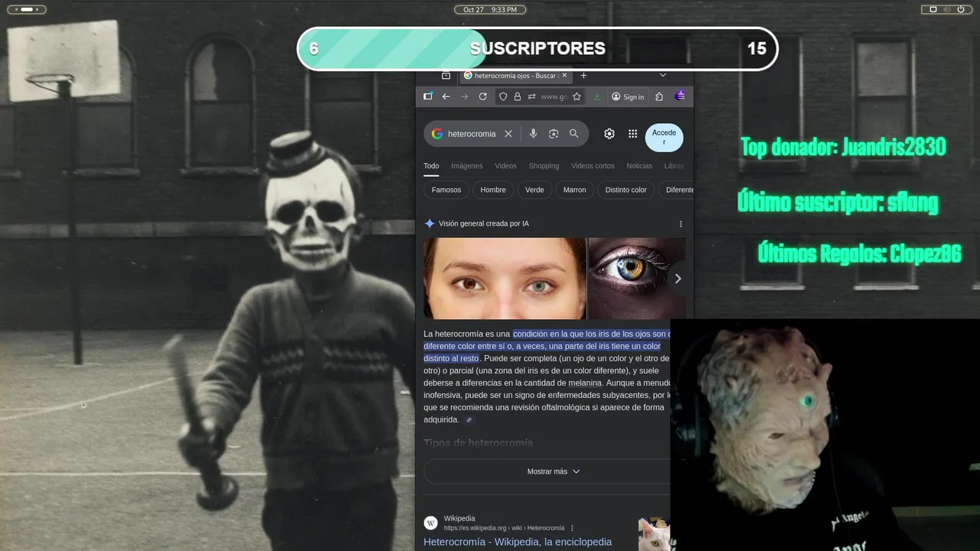Screen dimensions: 980x551
Task: Click the browser Sign in button
Action: (x=628, y=96)
